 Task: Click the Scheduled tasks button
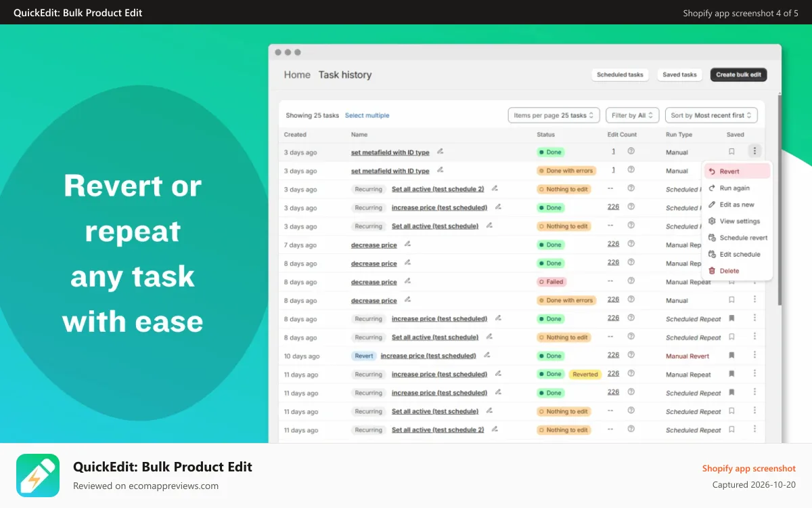(620, 75)
